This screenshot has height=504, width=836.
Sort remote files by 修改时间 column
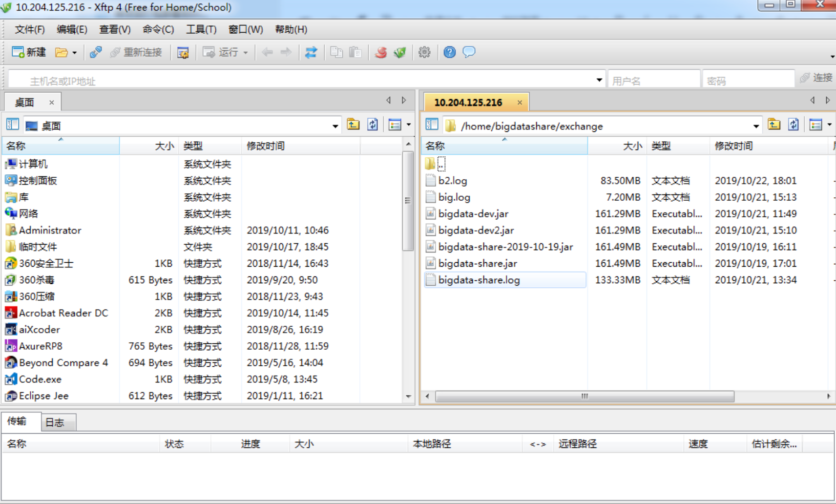click(733, 146)
